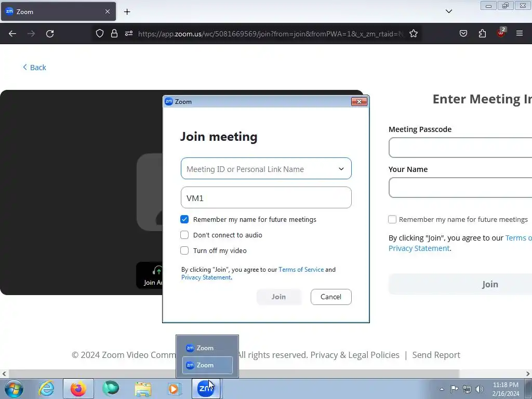Open the media player taskbar icon
The width and height of the screenshot is (532, 399).
[175, 389]
